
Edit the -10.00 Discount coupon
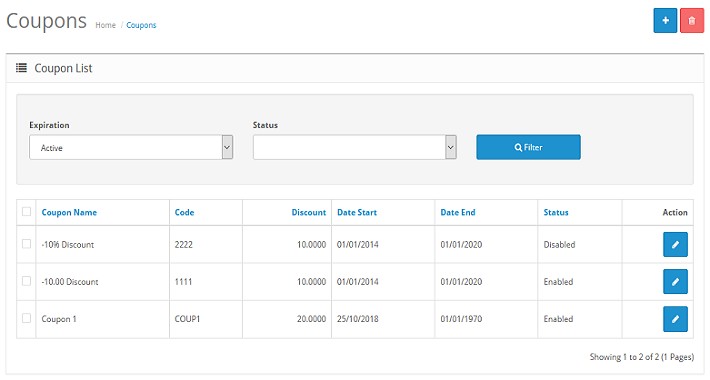coord(675,282)
